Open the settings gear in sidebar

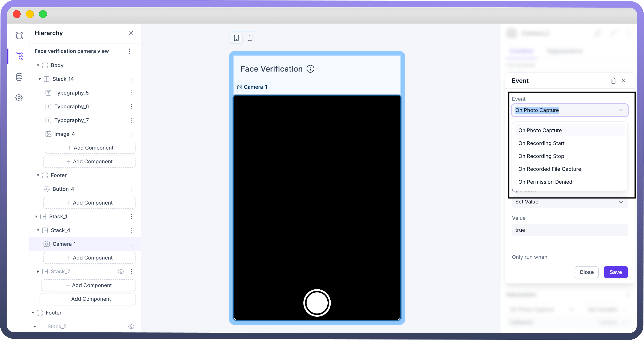point(19,97)
